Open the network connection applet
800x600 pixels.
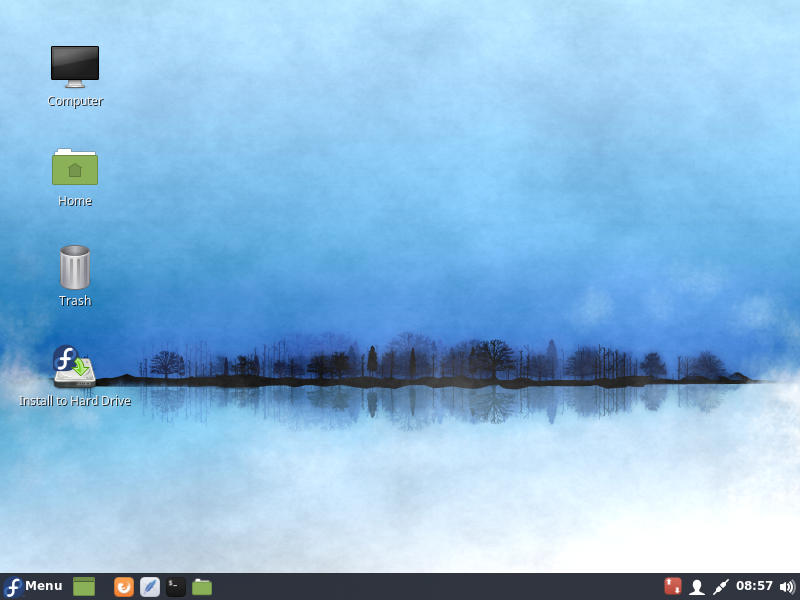click(720, 587)
